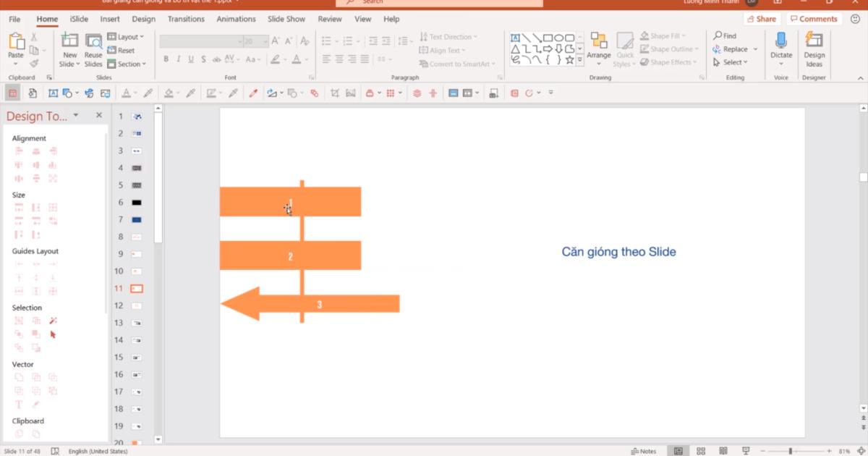
Task: Click the Find magnifier button
Action: tap(725, 35)
